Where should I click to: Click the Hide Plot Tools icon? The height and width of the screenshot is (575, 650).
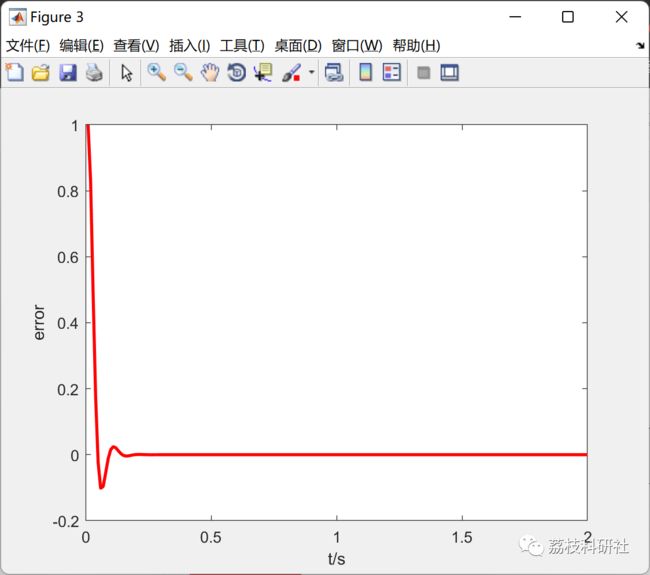click(423, 73)
